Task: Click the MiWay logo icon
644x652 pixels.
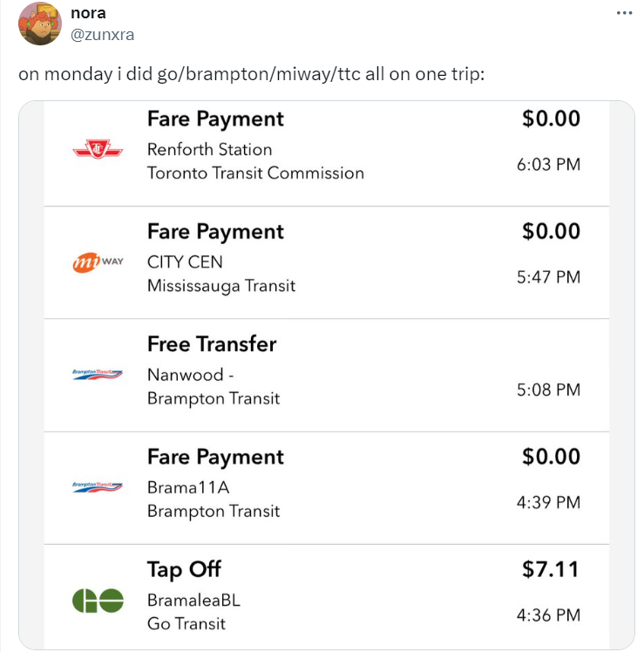Action: point(97,262)
